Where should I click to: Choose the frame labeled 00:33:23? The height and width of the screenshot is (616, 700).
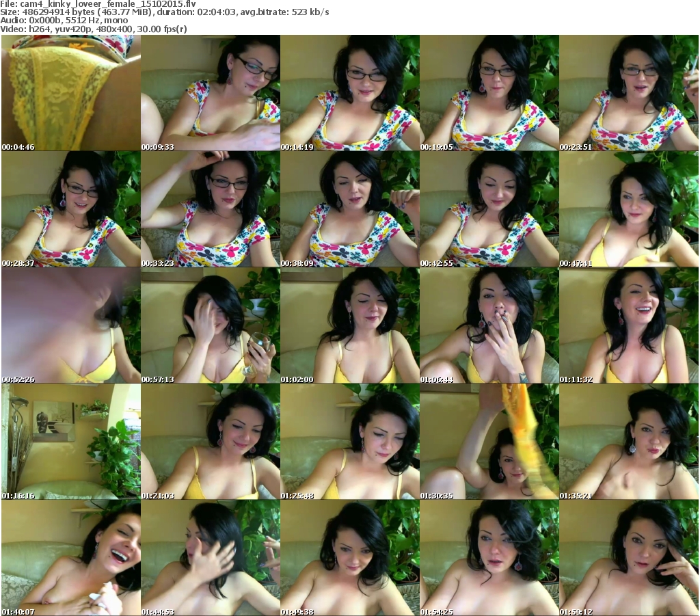[211, 209]
